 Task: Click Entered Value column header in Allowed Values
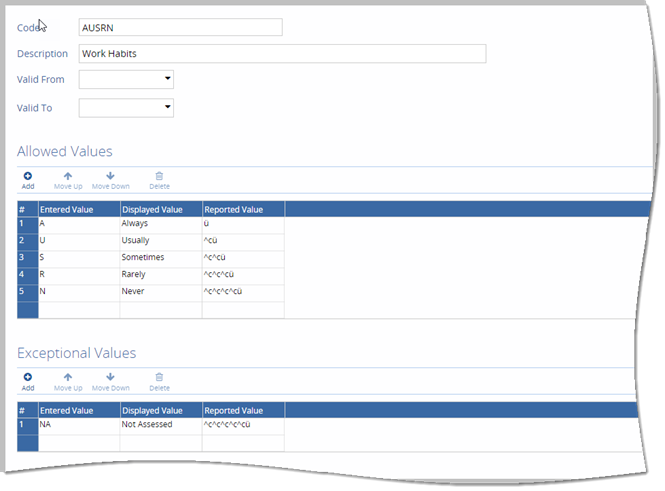[x=78, y=209]
